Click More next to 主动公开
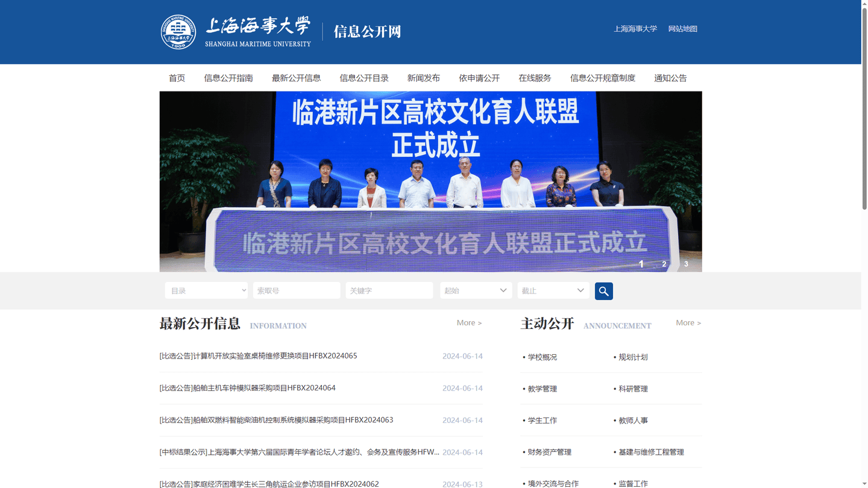 click(x=688, y=323)
